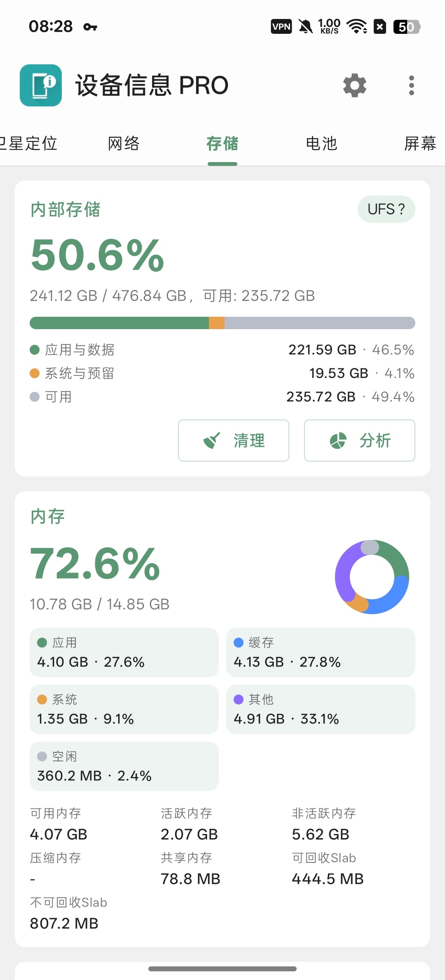Tap the Wi-Fi status bar icon

pos(357,27)
